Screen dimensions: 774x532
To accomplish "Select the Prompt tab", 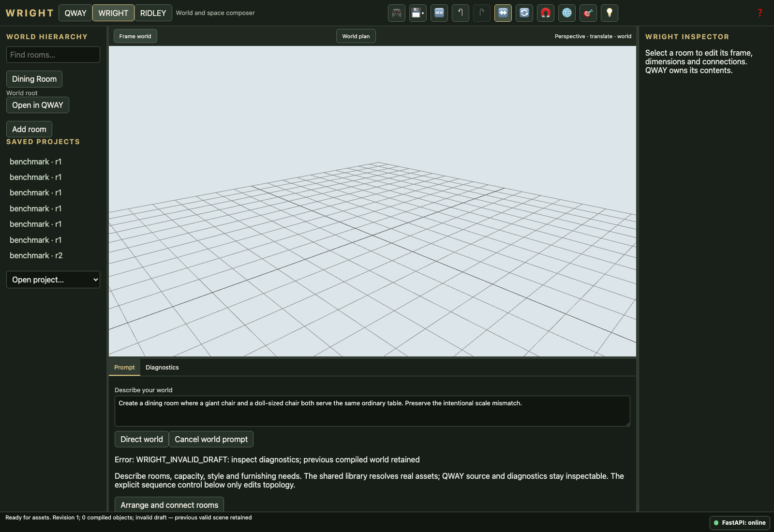I will pos(124,368).
